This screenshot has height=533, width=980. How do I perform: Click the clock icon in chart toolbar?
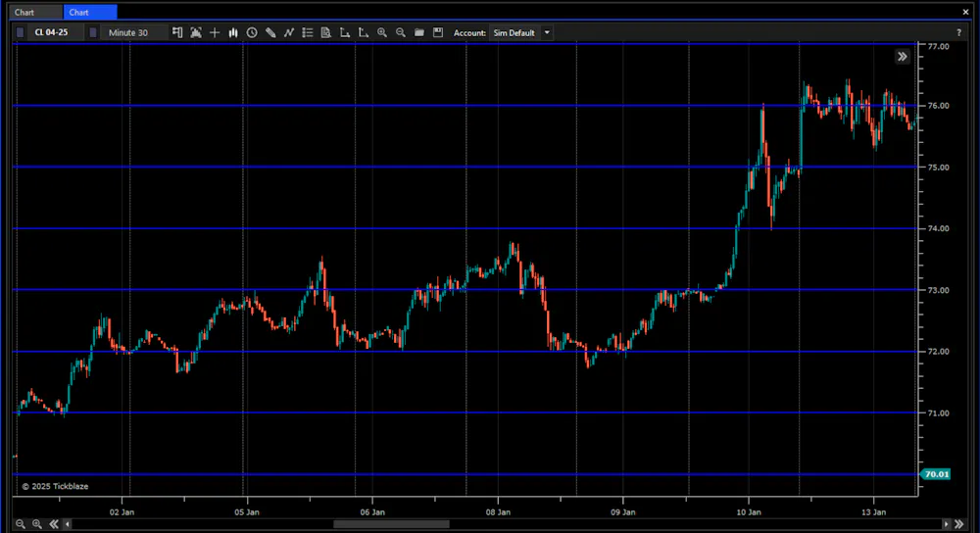tap(252, 32)
